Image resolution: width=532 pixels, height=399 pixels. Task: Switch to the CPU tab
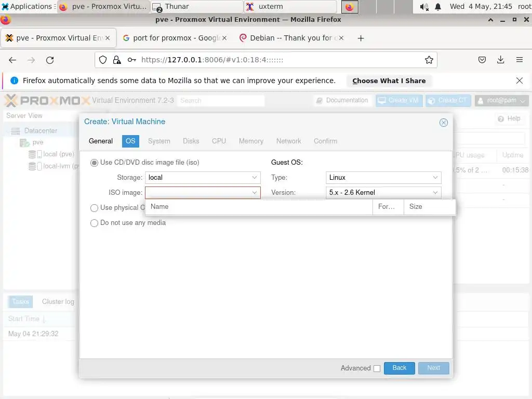point(219,141)
